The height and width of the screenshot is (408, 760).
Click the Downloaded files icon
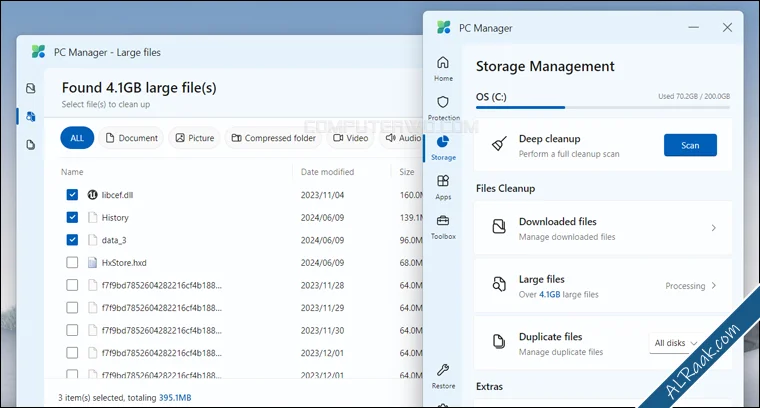(499, 226)
